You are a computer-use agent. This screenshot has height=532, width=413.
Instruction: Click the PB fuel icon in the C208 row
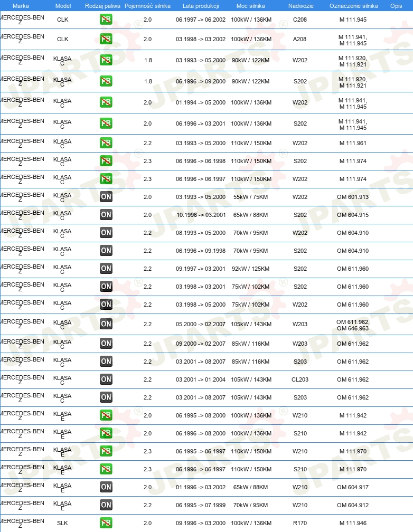pyautogui.click(x=106, y=20)
